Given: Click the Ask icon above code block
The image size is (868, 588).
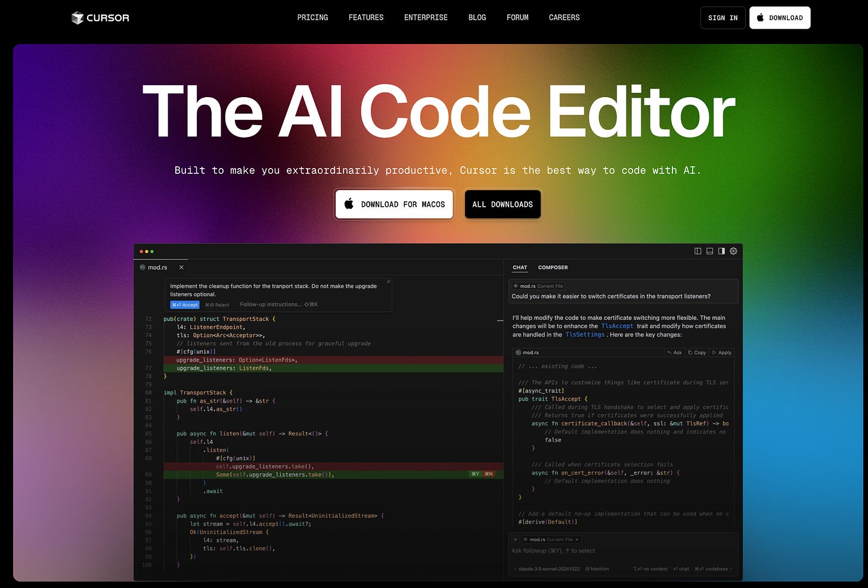Looking at the screenshot, I should point(675,353).
